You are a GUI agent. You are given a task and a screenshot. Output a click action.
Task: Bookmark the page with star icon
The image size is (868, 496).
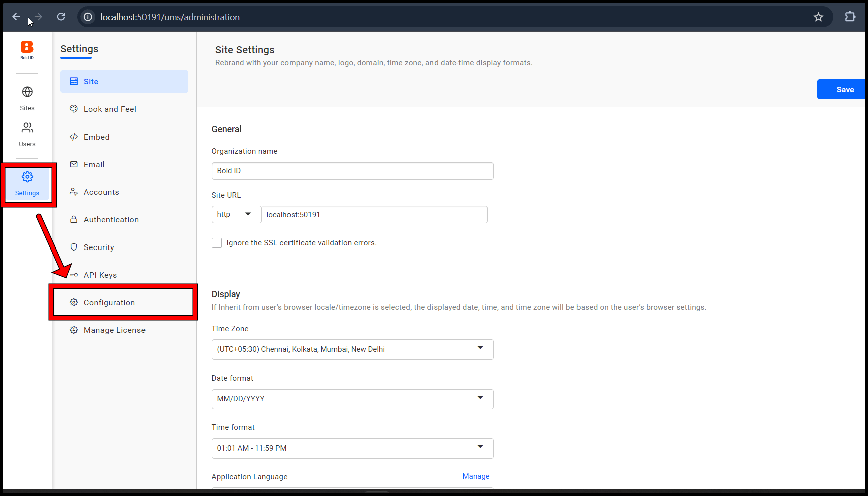click(x=818, y=17)
